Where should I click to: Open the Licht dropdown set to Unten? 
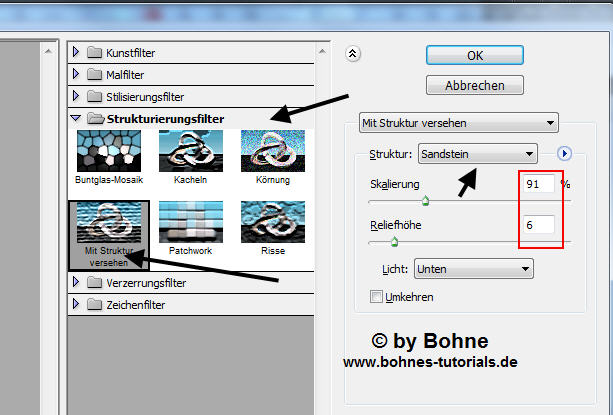coord(473,268)
